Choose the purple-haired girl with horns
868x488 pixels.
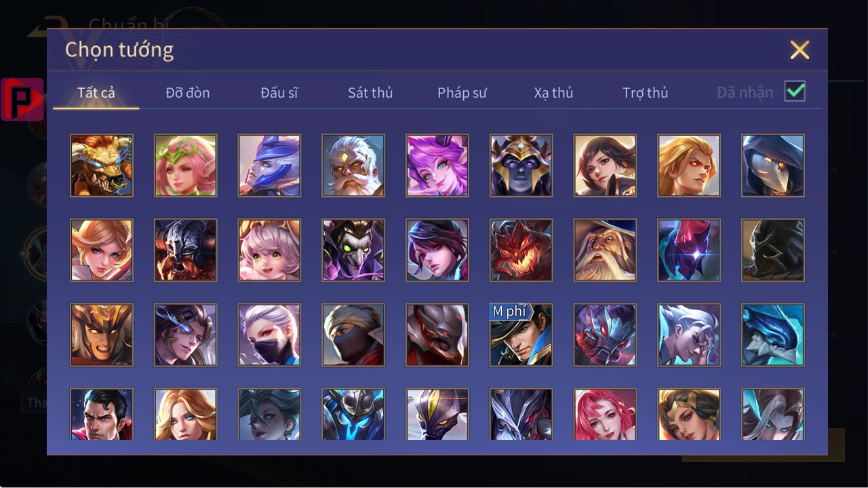click(x=437, y=166)
